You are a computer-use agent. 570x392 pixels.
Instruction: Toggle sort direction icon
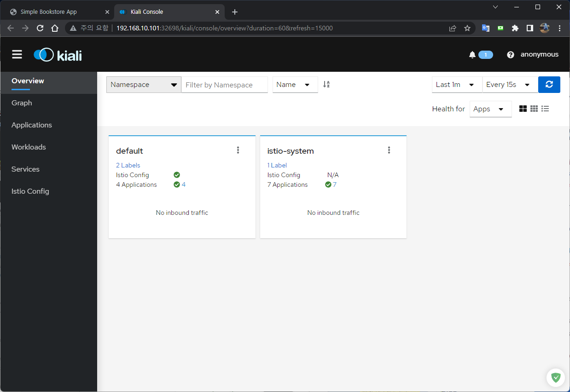pyautogui.click(x=326, y=84)
